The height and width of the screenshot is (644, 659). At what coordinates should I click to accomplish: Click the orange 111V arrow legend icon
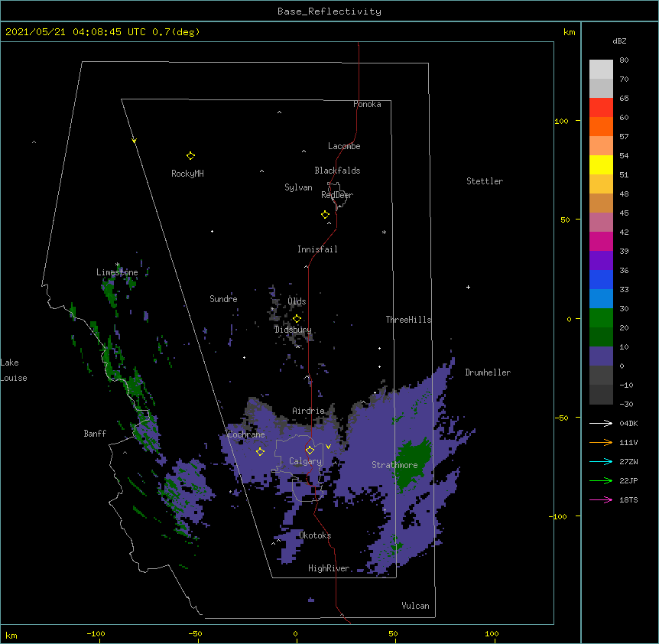tap(601, 442)
